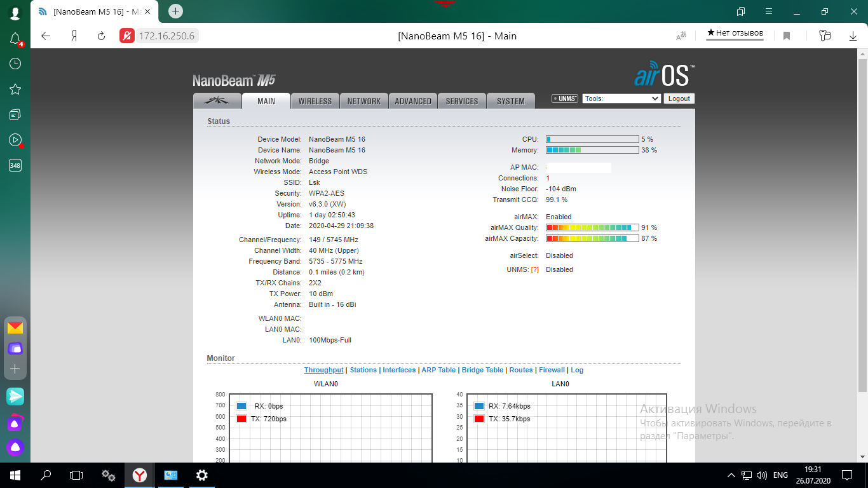This screenshot has height=488, width=868.
Task: Open the Stations monitor link
Action: pyautogui.click(x=363, y=370)
